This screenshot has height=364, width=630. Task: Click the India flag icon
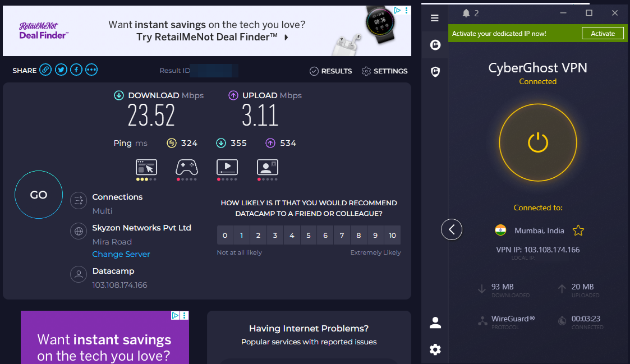pos(500,230)
